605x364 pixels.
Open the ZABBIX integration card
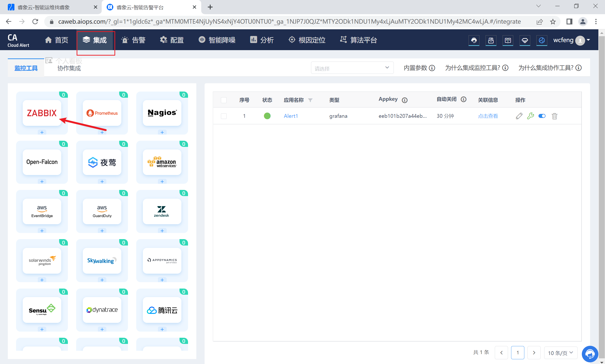(x=42, y=113)
